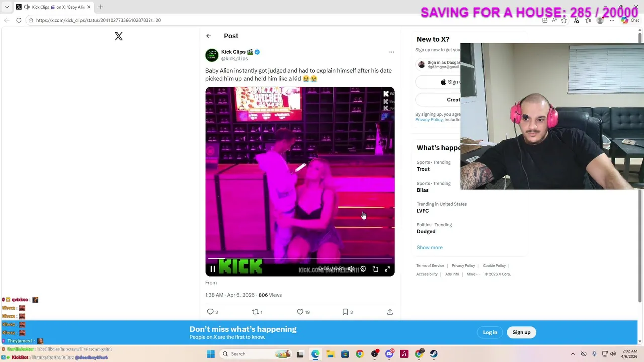Image resolution: width=644 pixels, height=362 pixels.
Task: Open the Windows Start menu
Action: coord(211,354)
